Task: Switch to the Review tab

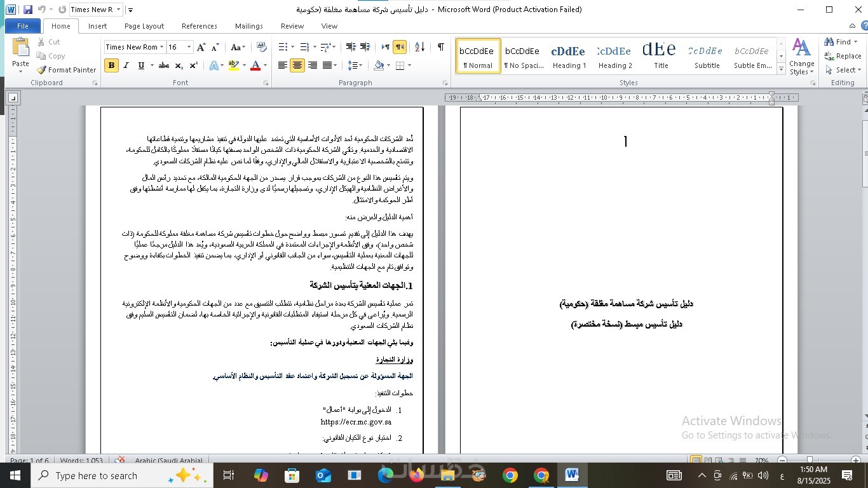Action: coord(292,26)
